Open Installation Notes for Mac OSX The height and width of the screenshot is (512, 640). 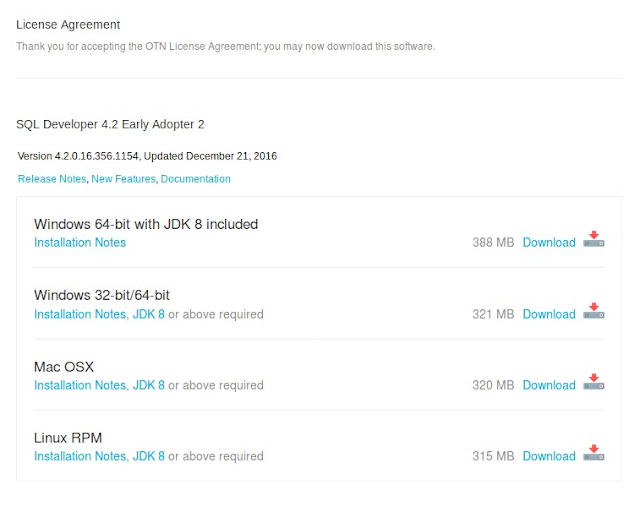pyautogui.click(x=80, y=385)
